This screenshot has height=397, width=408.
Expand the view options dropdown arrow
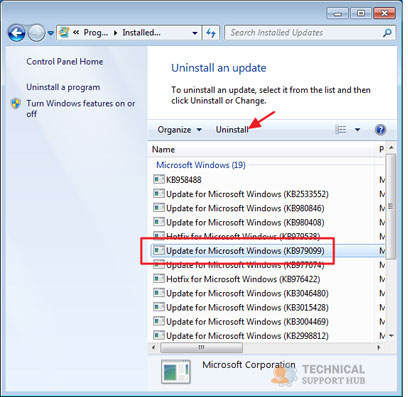[x=357, y=130]
